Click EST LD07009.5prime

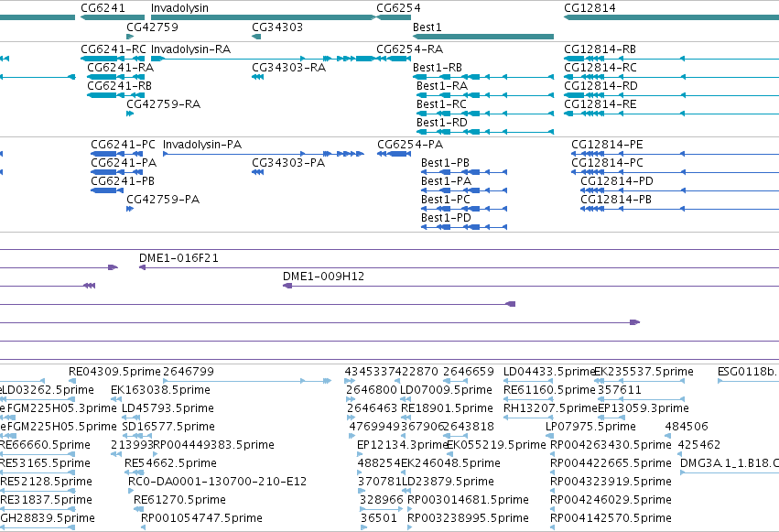coord(446,390)
